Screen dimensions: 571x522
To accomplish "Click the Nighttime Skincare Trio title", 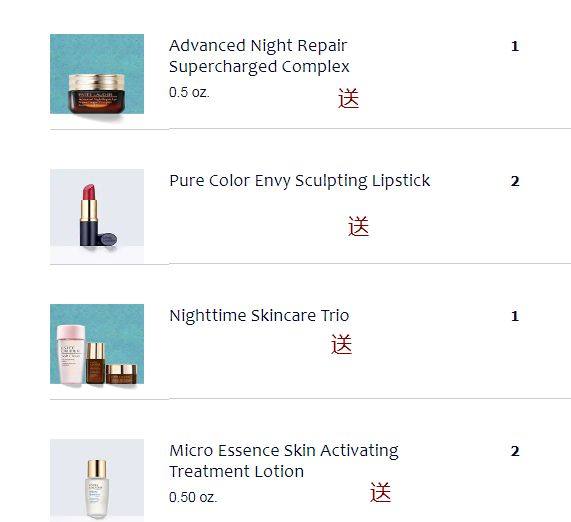I will click(259, 315).
